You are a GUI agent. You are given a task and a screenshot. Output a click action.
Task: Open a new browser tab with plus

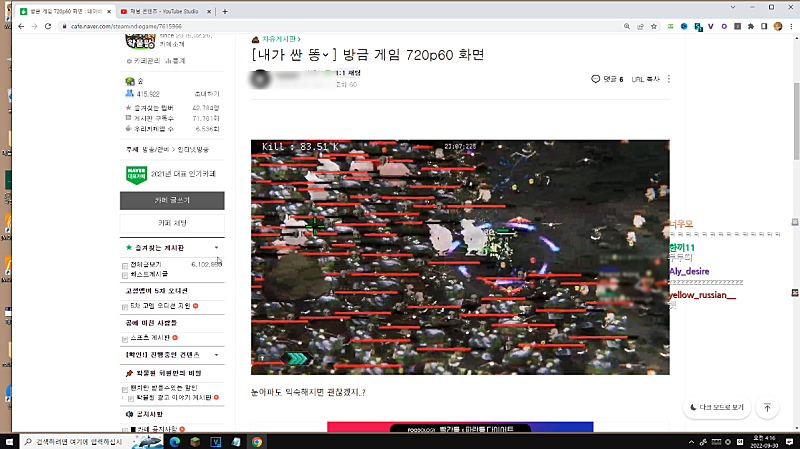(x=225, y=11)
